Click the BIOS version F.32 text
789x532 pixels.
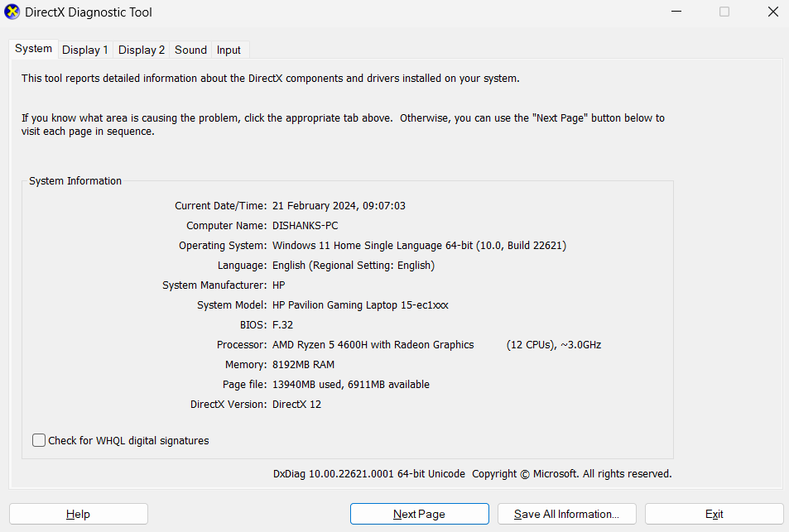click(x=282, y=324)
